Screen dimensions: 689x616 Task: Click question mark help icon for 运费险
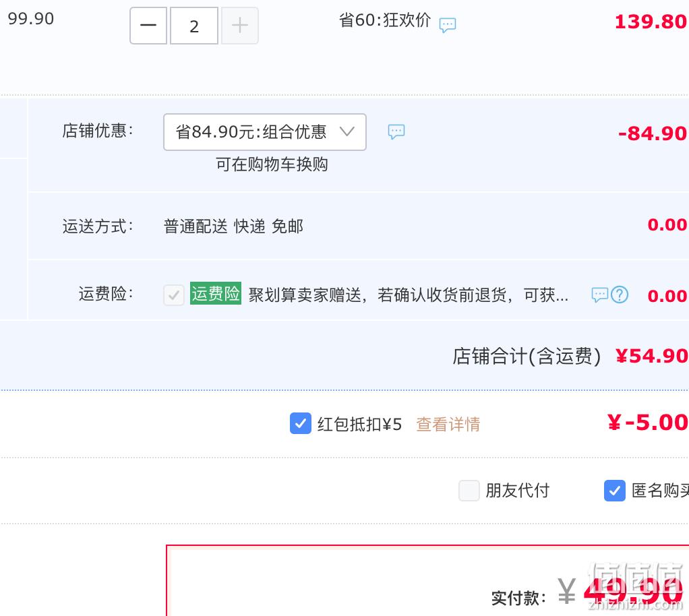coord(620,295)
